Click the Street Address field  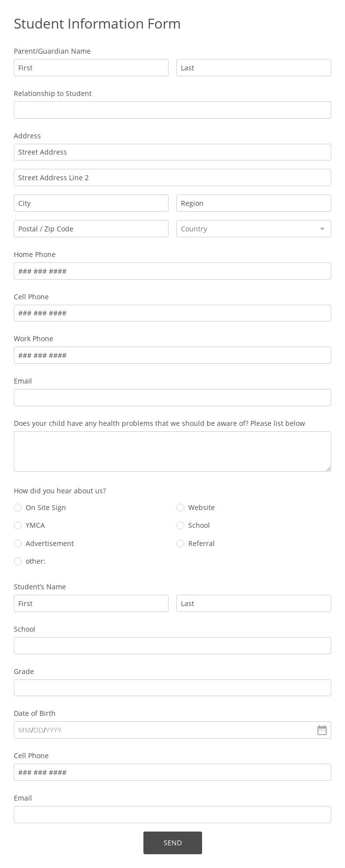(172, 152)
